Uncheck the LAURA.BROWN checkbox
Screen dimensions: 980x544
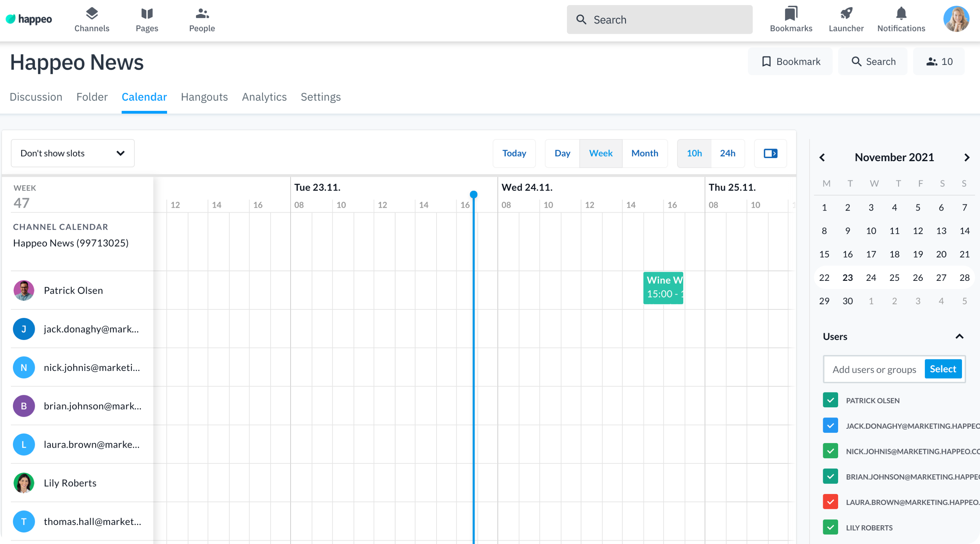pos(830,502)
